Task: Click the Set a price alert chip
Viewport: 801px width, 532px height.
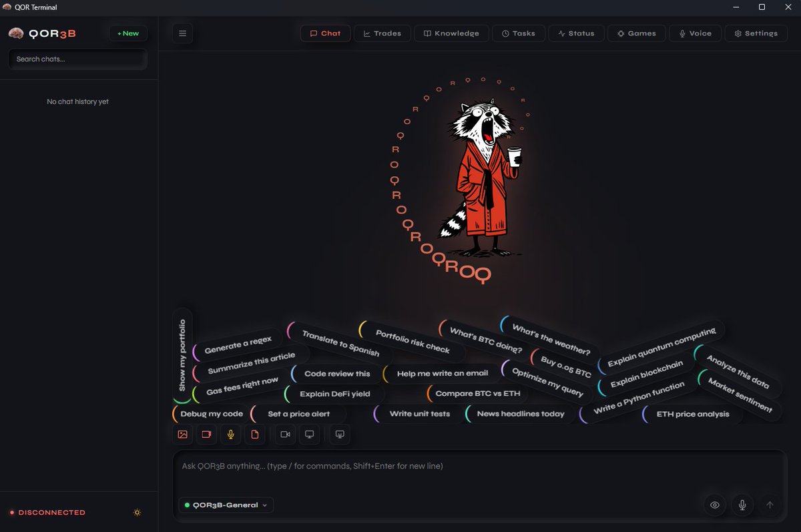Action: pos(298,414)
